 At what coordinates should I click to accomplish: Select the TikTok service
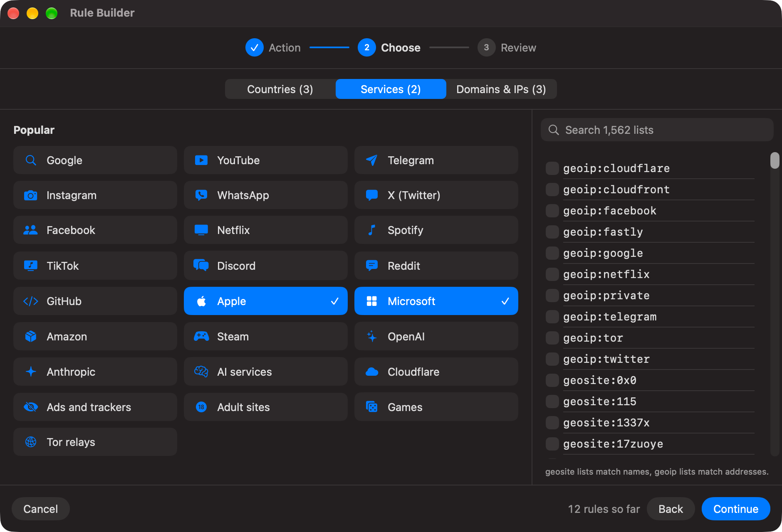coord(95,266)
